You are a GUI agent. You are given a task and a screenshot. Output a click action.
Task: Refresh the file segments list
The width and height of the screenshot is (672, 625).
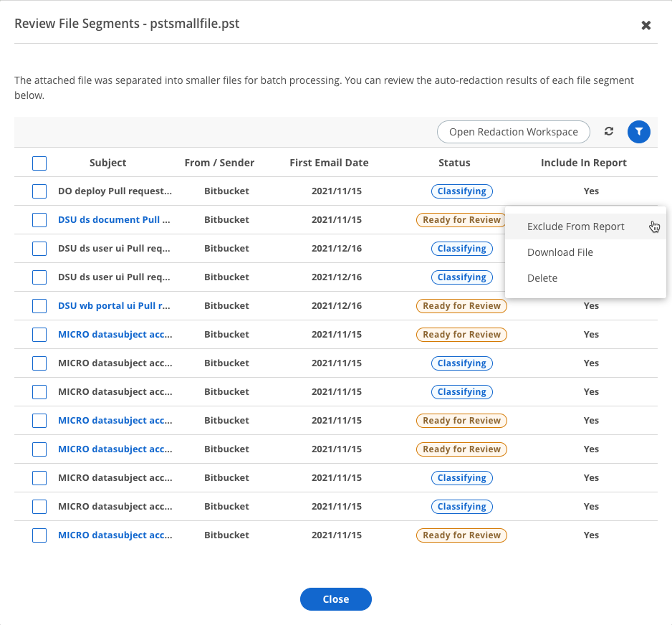pyautogui.click(x=608, y=132)
